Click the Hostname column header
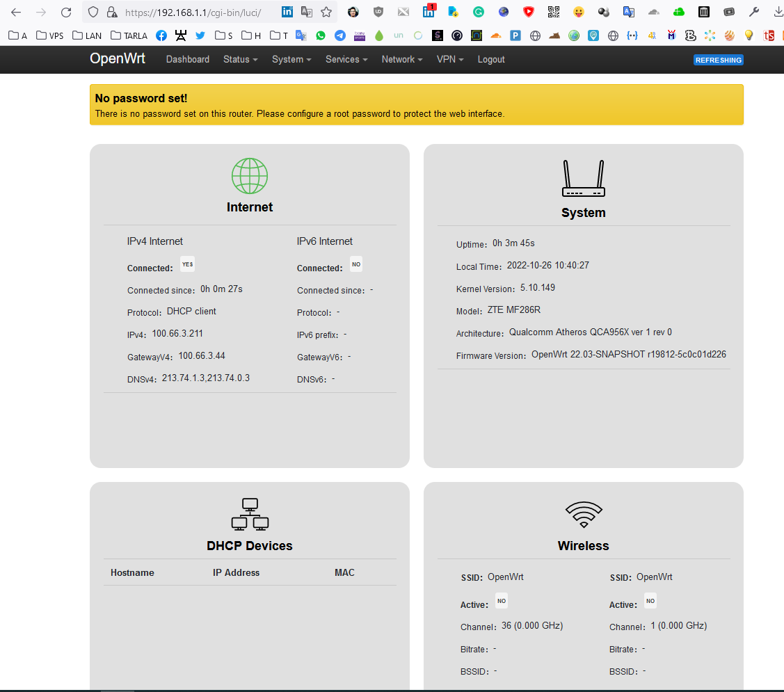Screen dimensions: 784x692 [x=132, y=572]
